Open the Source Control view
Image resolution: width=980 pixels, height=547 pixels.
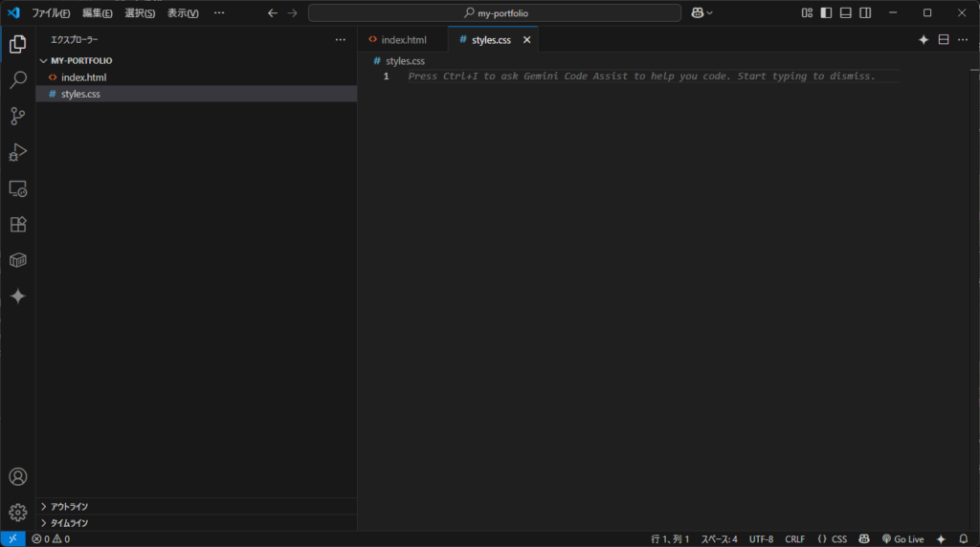coord(17,116)
